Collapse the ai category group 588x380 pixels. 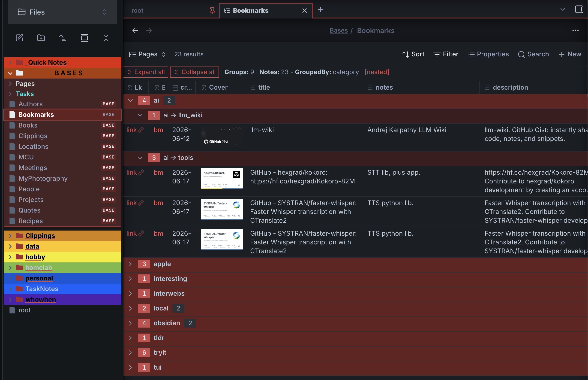(x=130, y=100)
